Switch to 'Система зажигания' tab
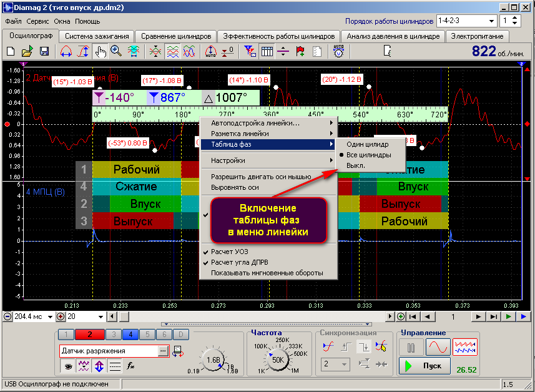 tap(97, 36)
